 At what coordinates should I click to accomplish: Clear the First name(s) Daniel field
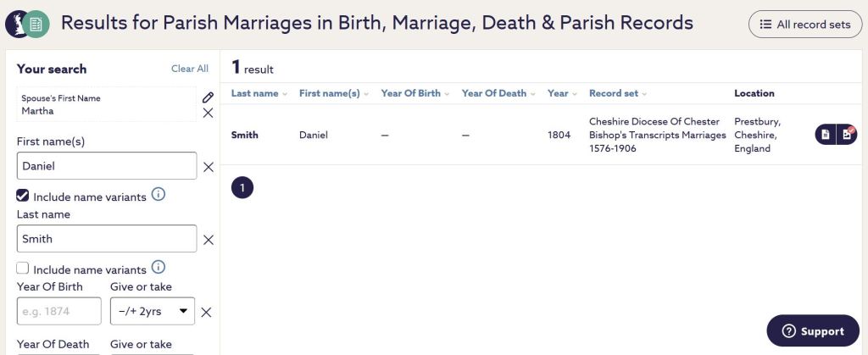208,167
